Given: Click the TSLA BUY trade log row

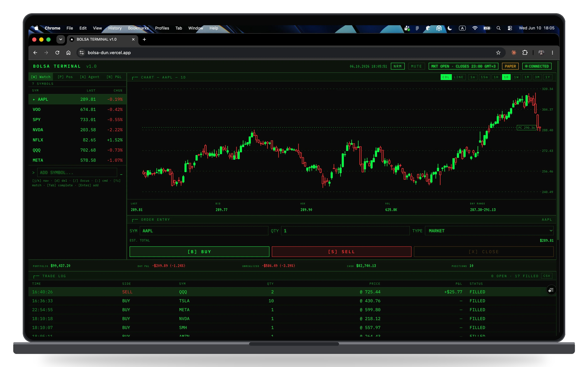Looking at the screenshot, I should (x=292, y=301).
